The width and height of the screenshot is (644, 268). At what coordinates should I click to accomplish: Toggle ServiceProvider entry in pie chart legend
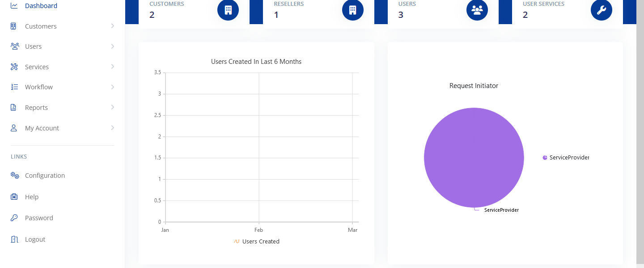pos(566,158)
